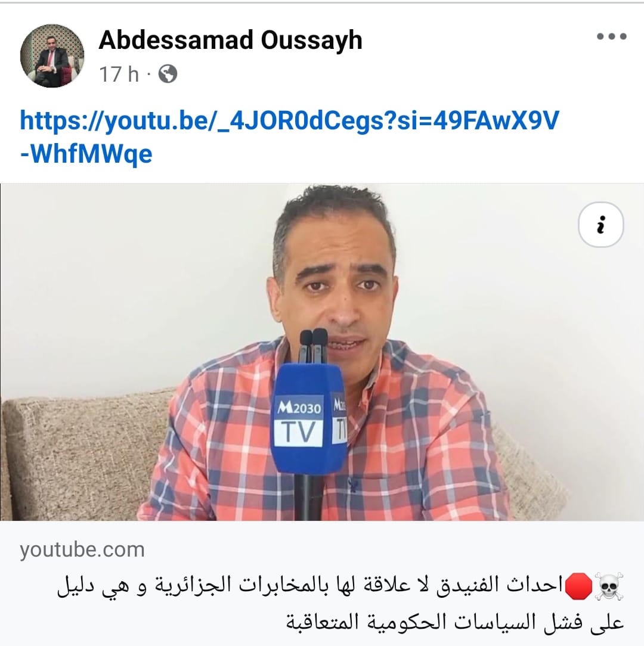Click the skull and crossbones emoji

click(x=609, y=586)
